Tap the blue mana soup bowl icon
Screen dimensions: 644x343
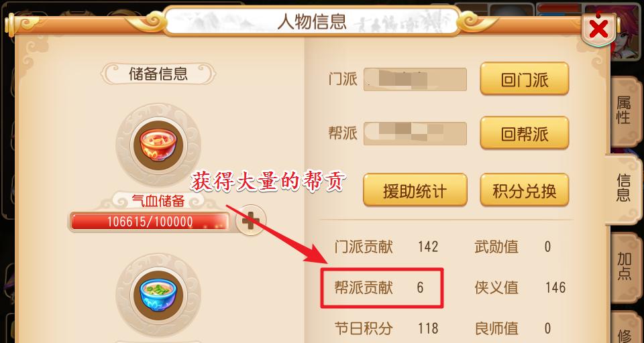[158, 295]
